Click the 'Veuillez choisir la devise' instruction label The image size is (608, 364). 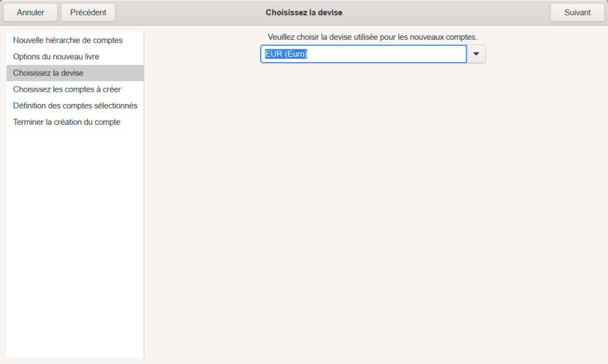point(372,36)
